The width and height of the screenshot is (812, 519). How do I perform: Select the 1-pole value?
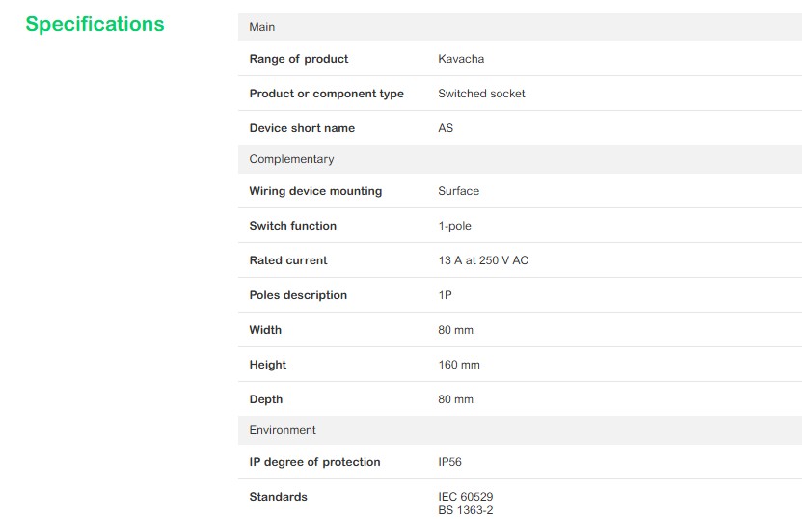[x=454, y=226]
